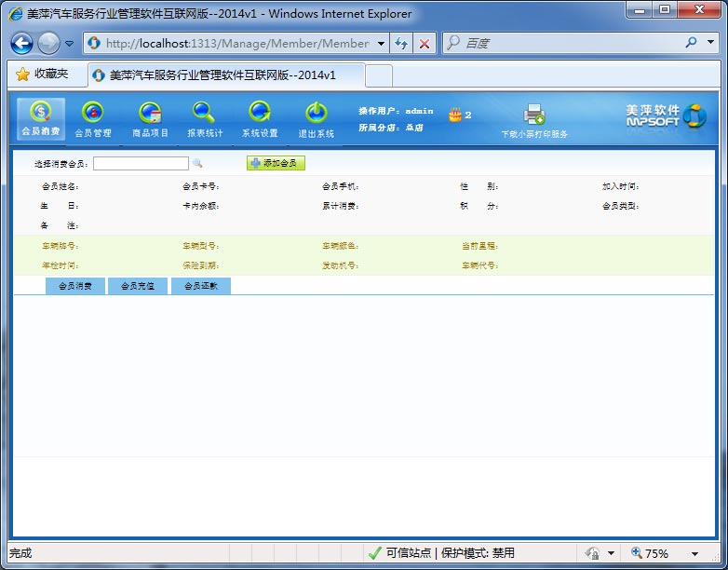This screenshot has height=570, width=728.
Task: Open the zoom level 75% dropdown
Action: point(694,553)
